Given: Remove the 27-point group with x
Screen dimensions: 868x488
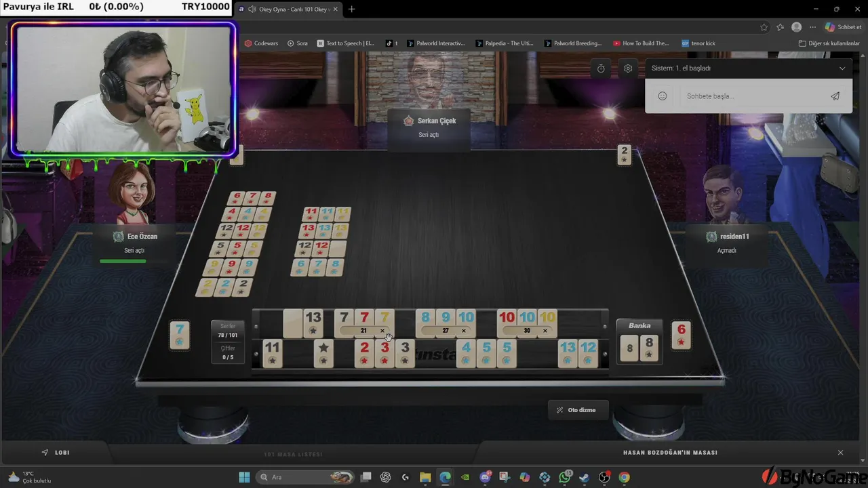Looking at the screenshot, I should 464,331.
